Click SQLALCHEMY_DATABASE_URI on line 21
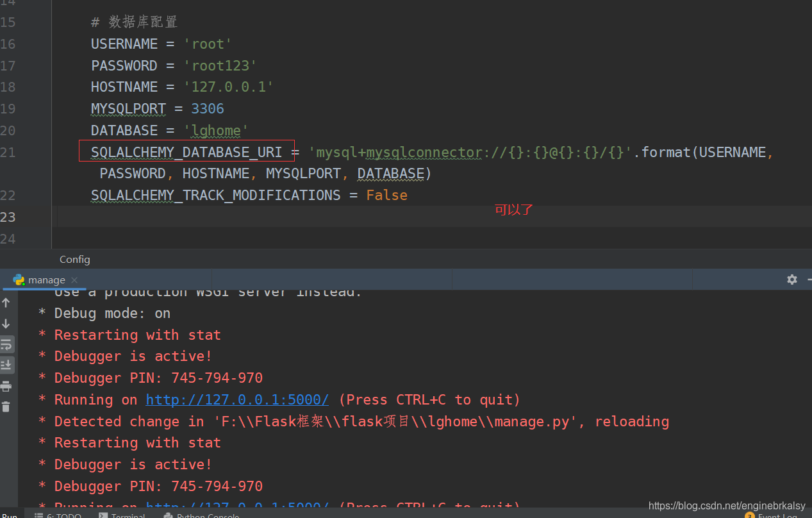This screenshot has height=518, width=812. click(x=186, y=152)
